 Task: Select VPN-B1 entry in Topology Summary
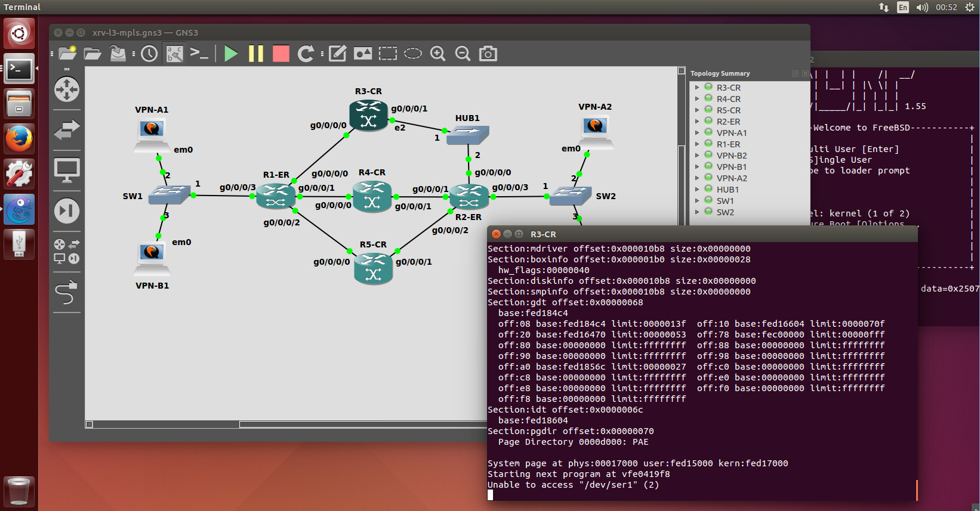pyautogui.click(x=731, y=167)
